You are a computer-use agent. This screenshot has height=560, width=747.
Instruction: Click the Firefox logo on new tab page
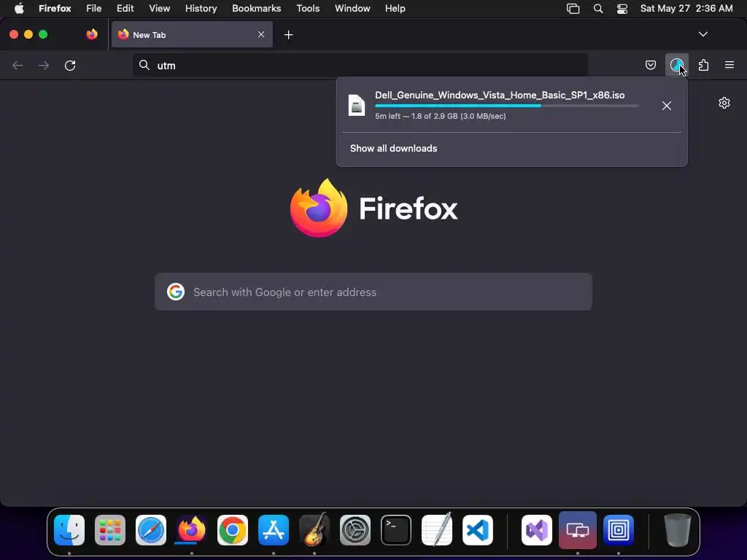tap(319, 208)
